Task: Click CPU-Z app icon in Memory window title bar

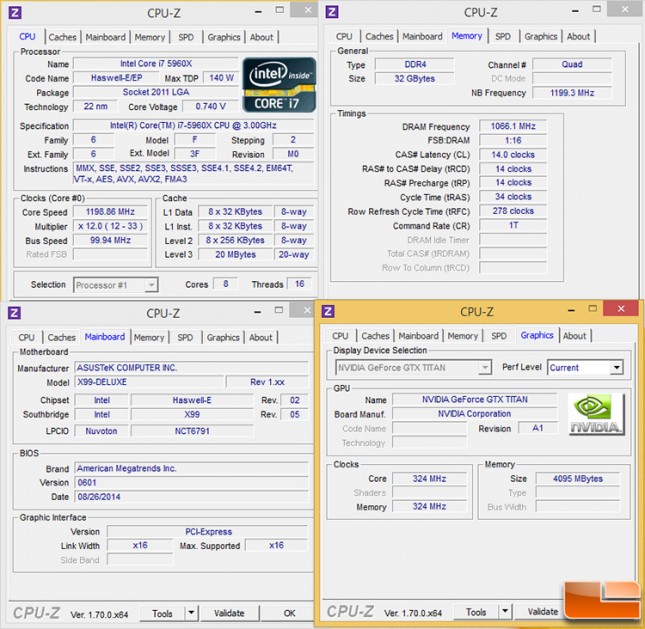Action: click(x=332, y=12)
